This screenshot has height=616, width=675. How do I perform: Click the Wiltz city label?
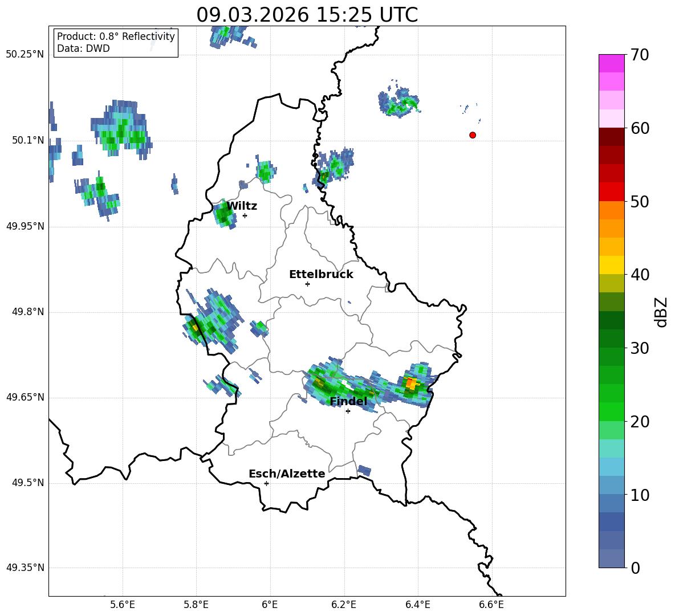tap(242, 206)
